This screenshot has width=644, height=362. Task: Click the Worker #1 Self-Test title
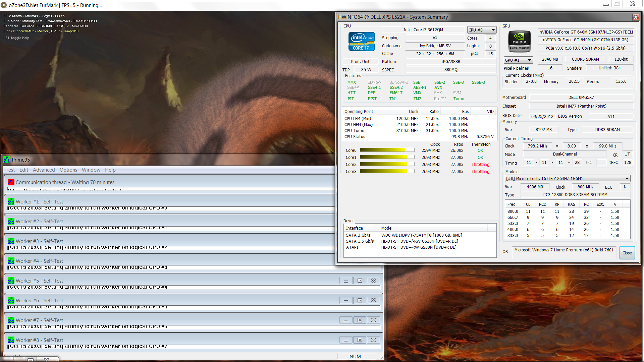coord(39,201)
